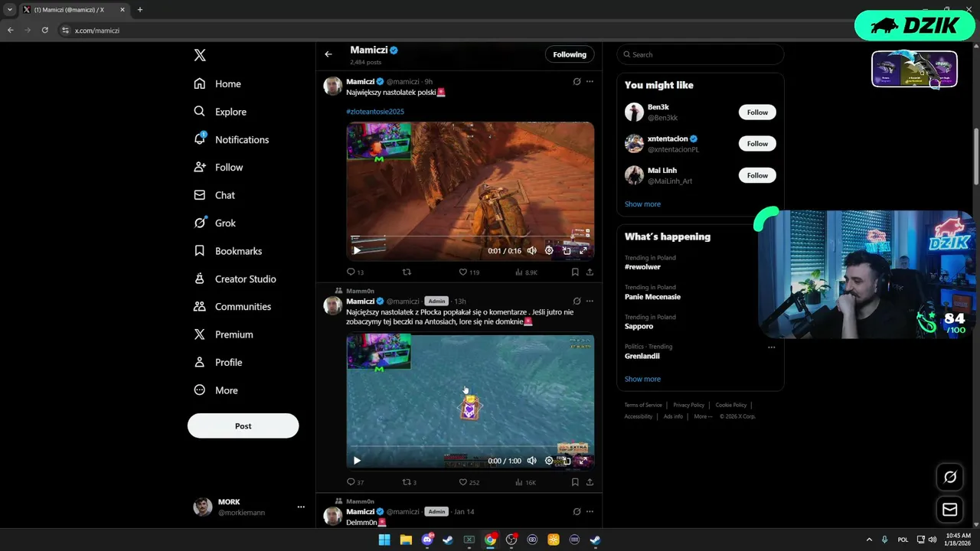The width and height of the screenshot is (980, 551).
Task: Open the second post's three-dot menu
Action: [x=590, y=301]
